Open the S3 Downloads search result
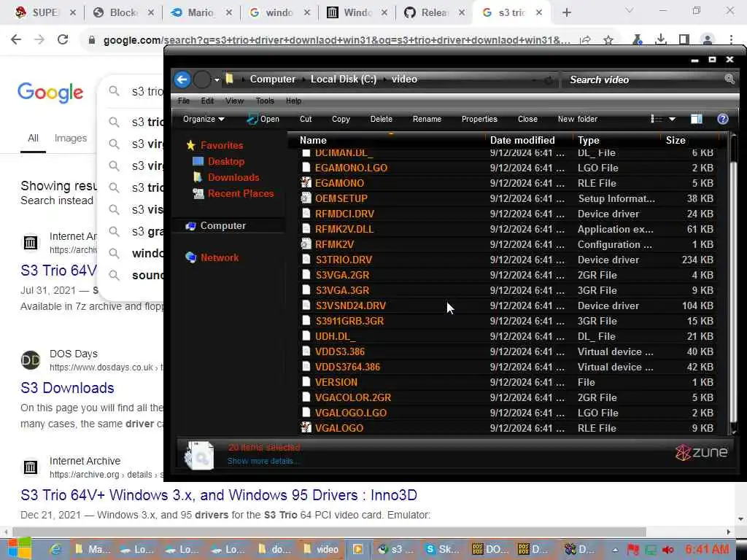Image resolution: width=747 pixels, height=560 pixels. [67, 388]
